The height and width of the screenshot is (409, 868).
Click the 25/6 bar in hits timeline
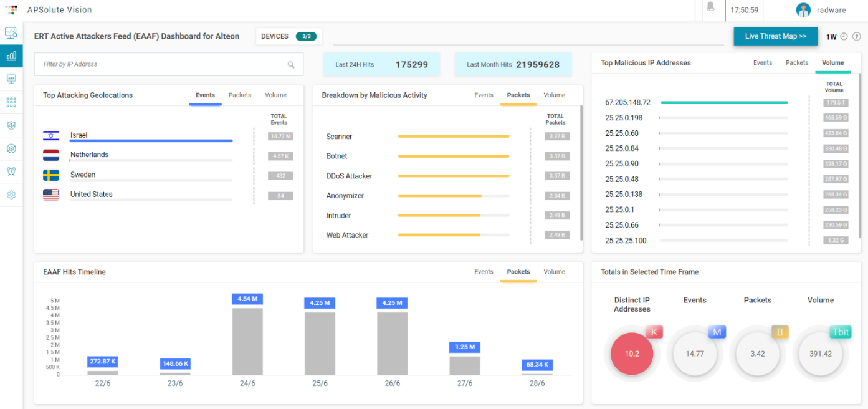point(320,344)
